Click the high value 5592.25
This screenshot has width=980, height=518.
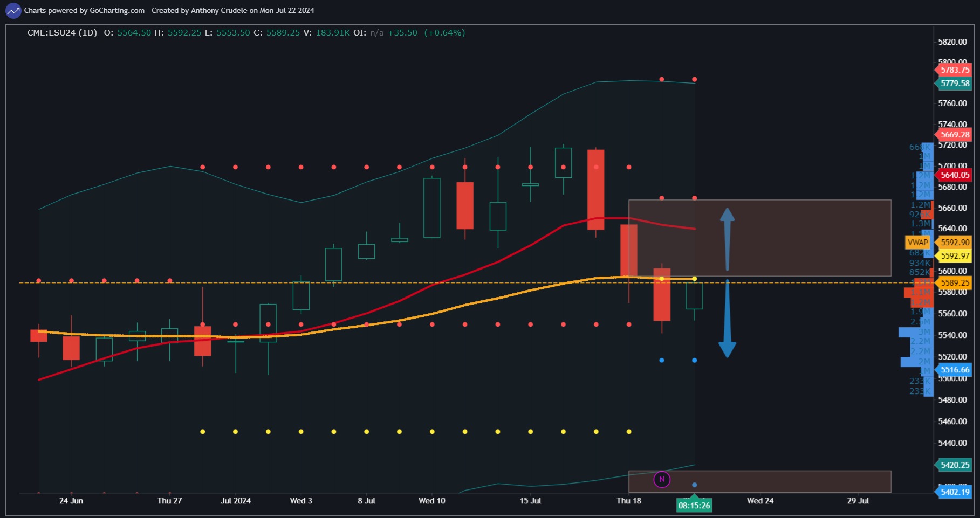click(184, 33)
